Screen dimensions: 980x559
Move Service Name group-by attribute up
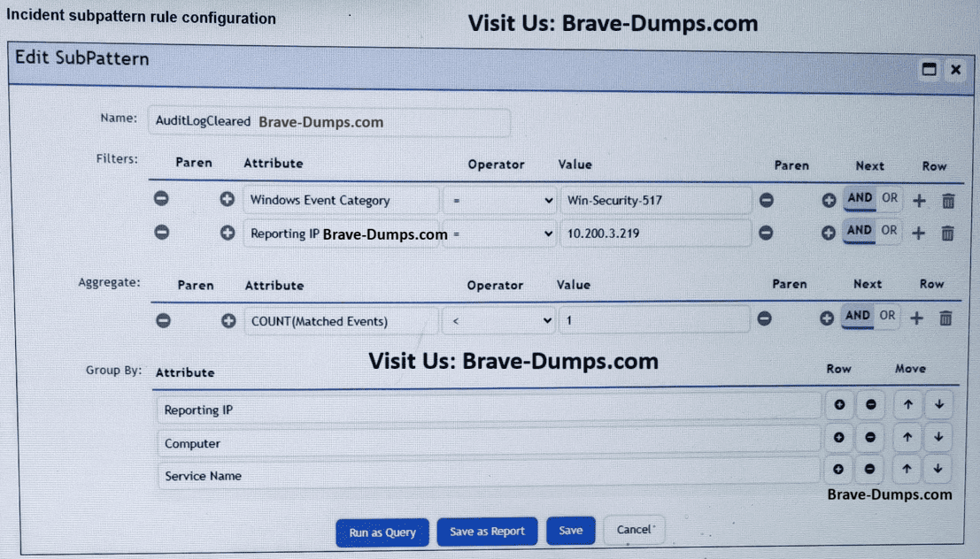coord(907,470)
